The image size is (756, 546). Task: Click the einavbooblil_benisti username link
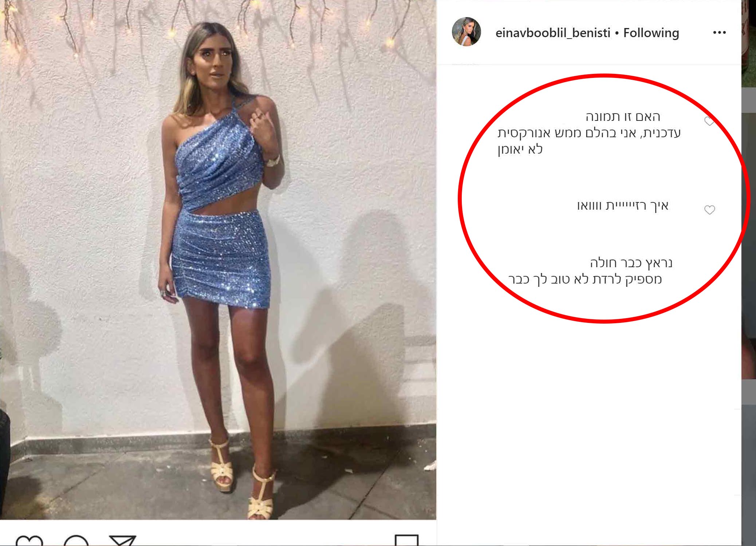tap(553, 33)
